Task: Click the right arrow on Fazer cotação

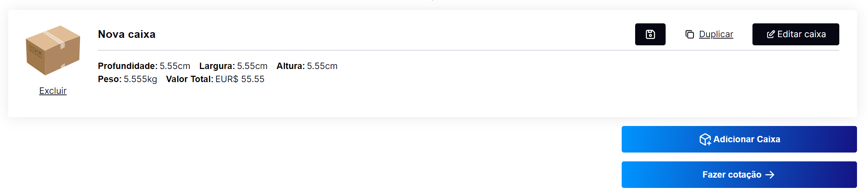Action: [770, 175]
